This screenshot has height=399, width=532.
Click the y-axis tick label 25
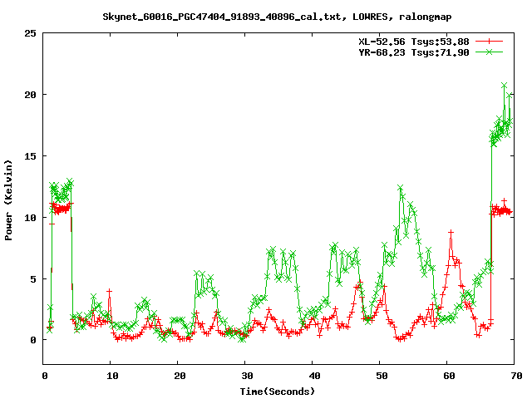point(30,33)
